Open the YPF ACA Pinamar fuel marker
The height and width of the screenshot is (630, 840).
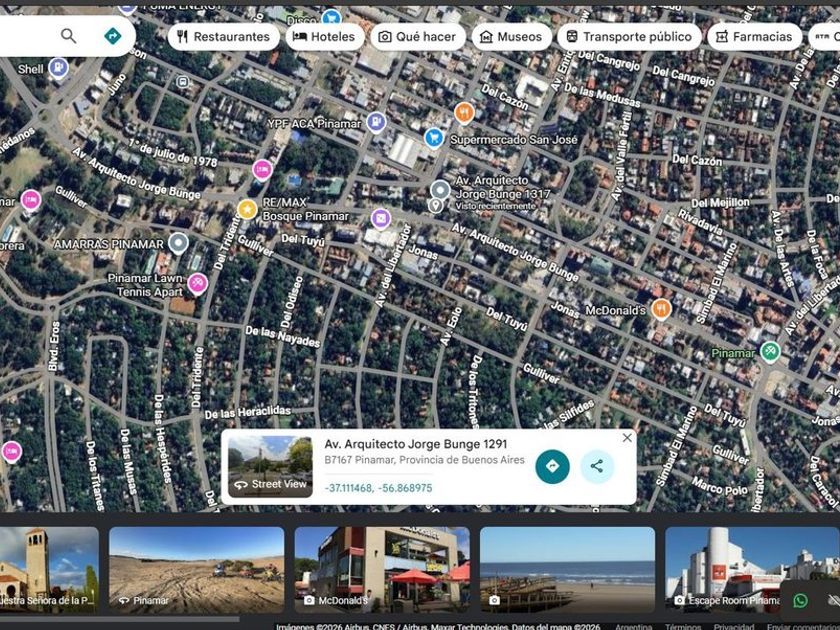[x=376, y=123]
